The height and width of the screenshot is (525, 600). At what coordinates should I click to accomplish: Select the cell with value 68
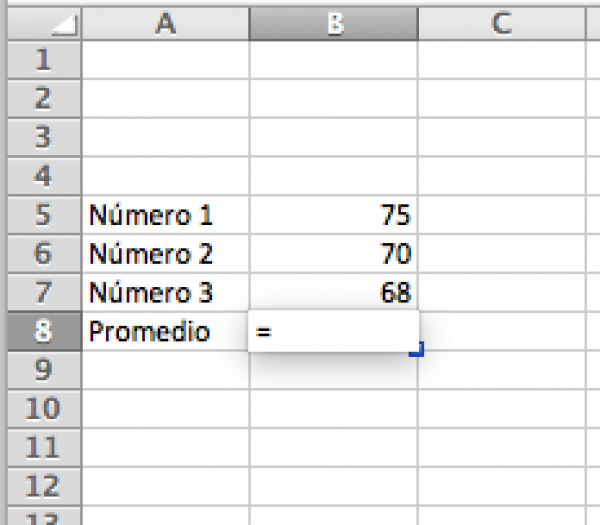tap(334, 293)
